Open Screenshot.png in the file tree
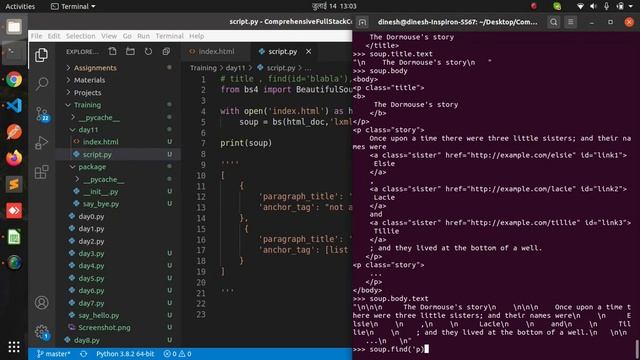 click(x=104, y=327)
